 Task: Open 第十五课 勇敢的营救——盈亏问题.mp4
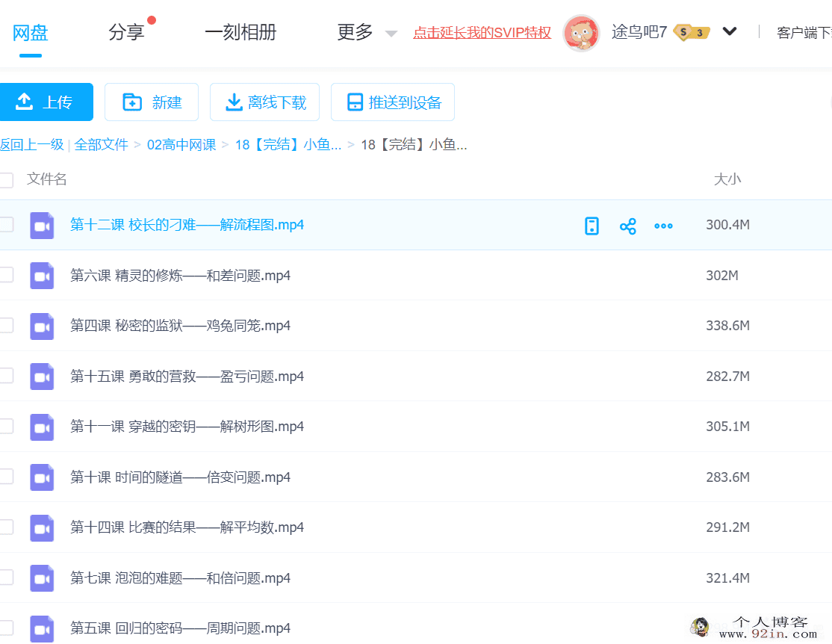pos(187,376)
